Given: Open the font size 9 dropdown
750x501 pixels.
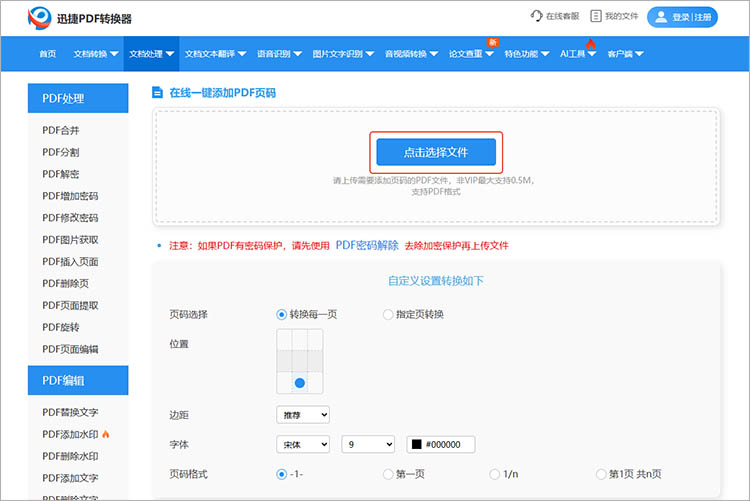Looking at the screenshot, I should 368,445.
